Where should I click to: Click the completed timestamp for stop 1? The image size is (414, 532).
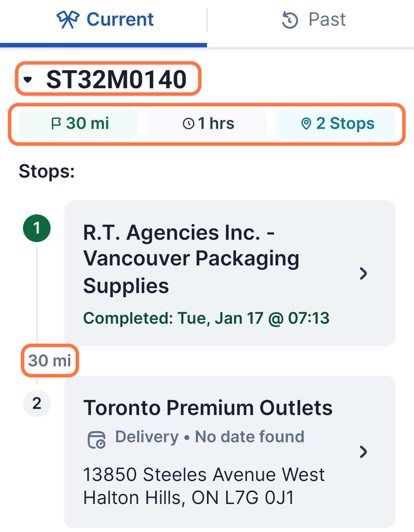[x=206, y=318]
